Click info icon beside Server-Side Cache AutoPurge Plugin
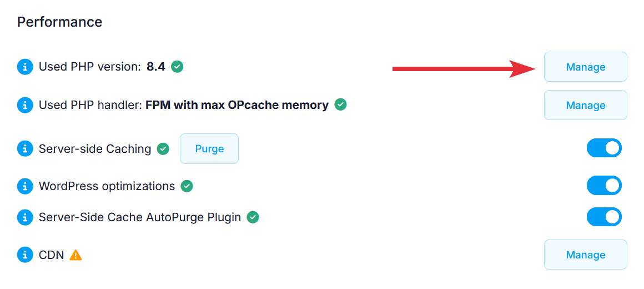This screenshot has height=289, width=644. (x=25, y=217)
